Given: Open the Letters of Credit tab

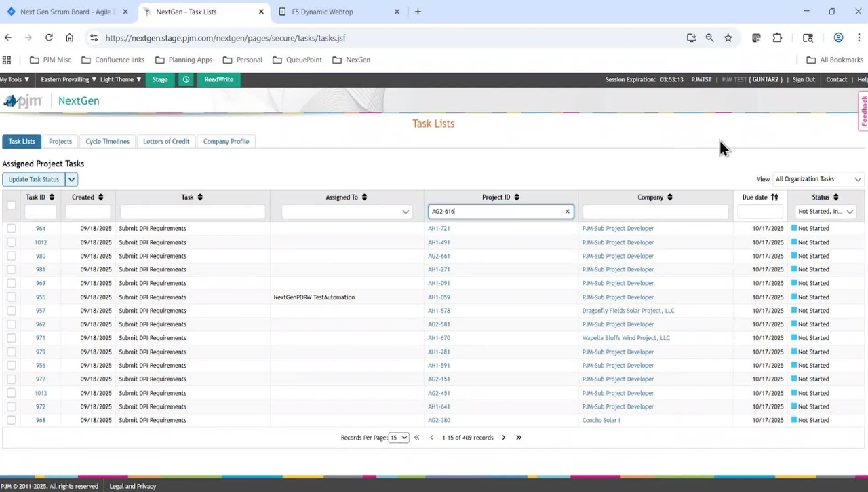Looking at the screenshot, I should coord(166,142).
